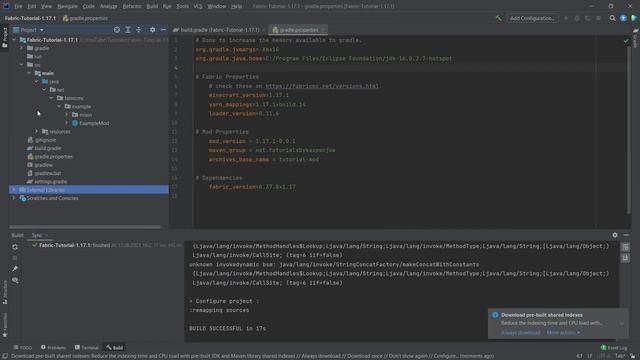Expand the mixin package
The image size is (640, 360).
click(x=67, y=115)
